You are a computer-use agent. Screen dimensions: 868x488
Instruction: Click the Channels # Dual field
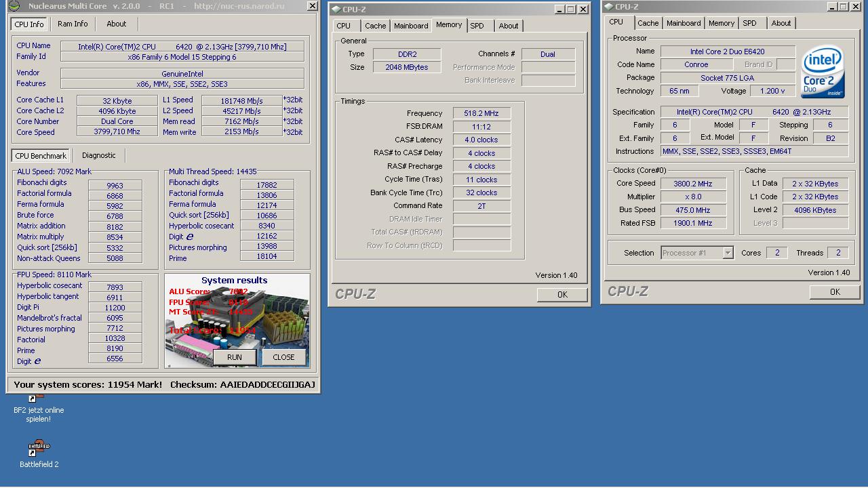click(548, 54)
